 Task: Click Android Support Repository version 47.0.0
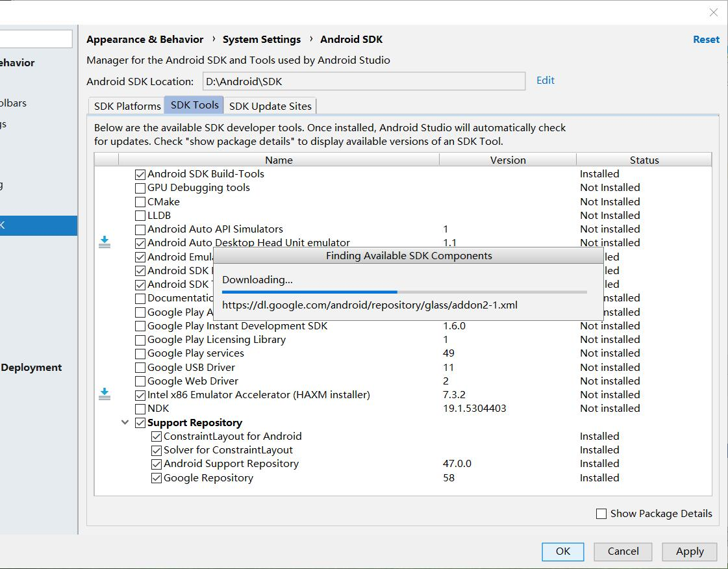click(x=457, y=464)
